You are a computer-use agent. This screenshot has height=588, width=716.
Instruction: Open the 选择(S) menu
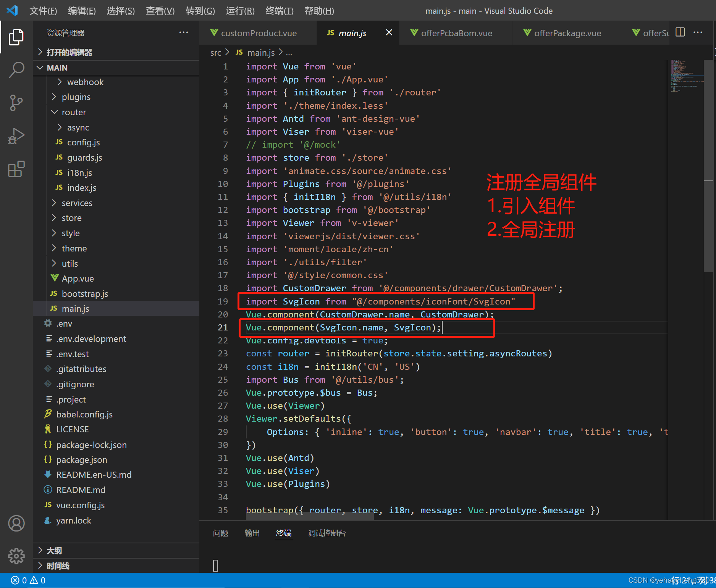(x=121, y=11)
